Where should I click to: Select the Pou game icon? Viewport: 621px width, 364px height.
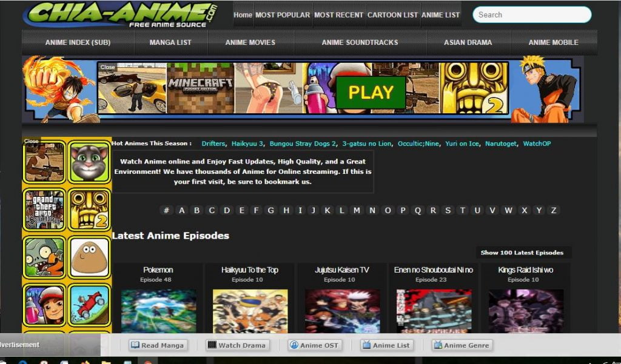89,257
